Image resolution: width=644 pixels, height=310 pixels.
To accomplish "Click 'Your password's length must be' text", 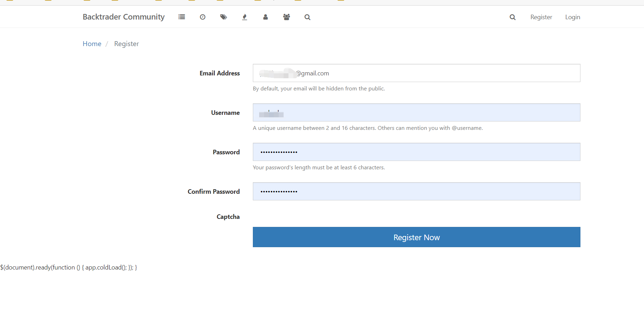I will pyautogui.click(x=319, y=168).
